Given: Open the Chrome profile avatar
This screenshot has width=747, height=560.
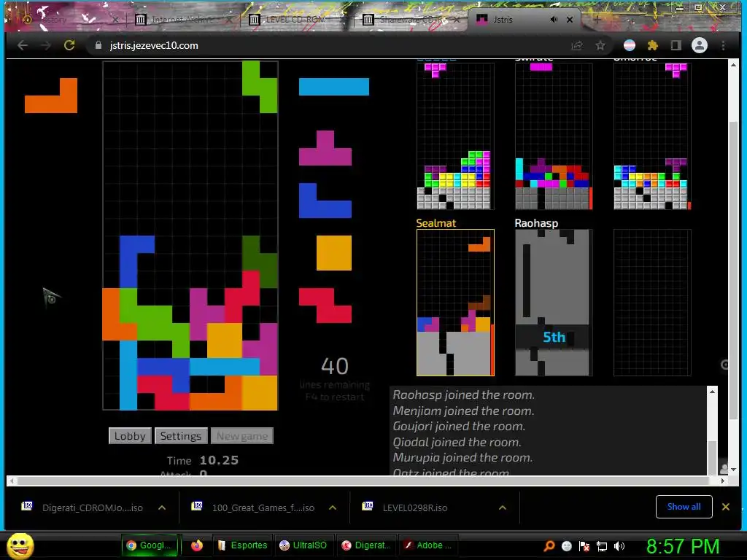Looking at the screenshot, I should pyautogui.click(x=700, y=45).
